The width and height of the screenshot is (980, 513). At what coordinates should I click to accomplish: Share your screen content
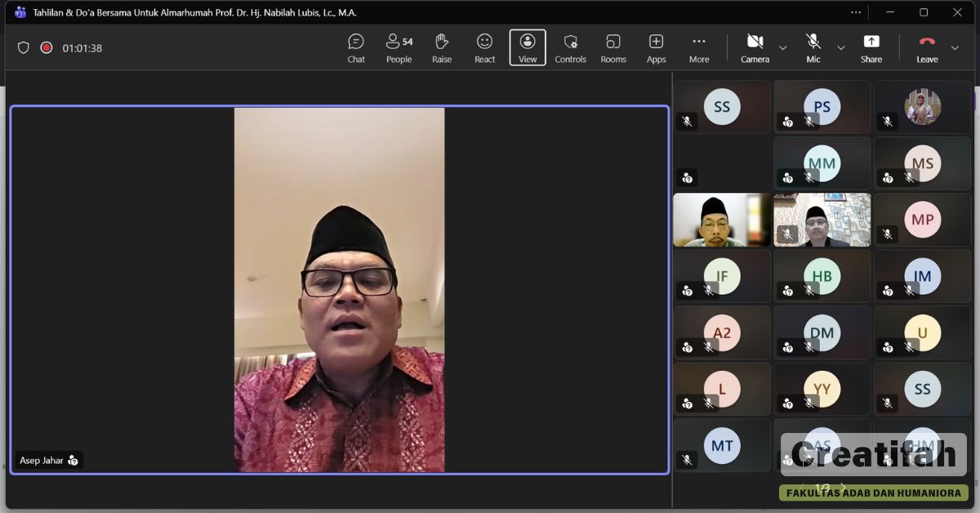871,47
